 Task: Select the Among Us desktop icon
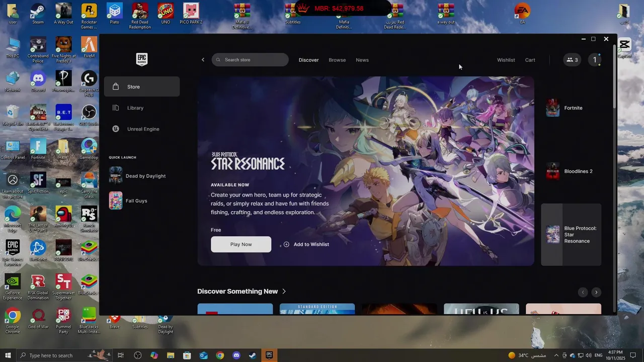(63, 217)
